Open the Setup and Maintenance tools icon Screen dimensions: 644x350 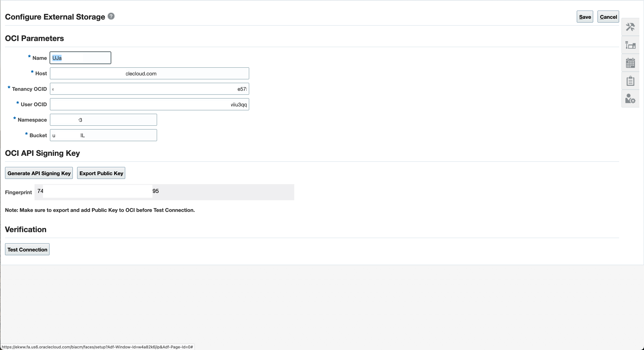[630, 27]
